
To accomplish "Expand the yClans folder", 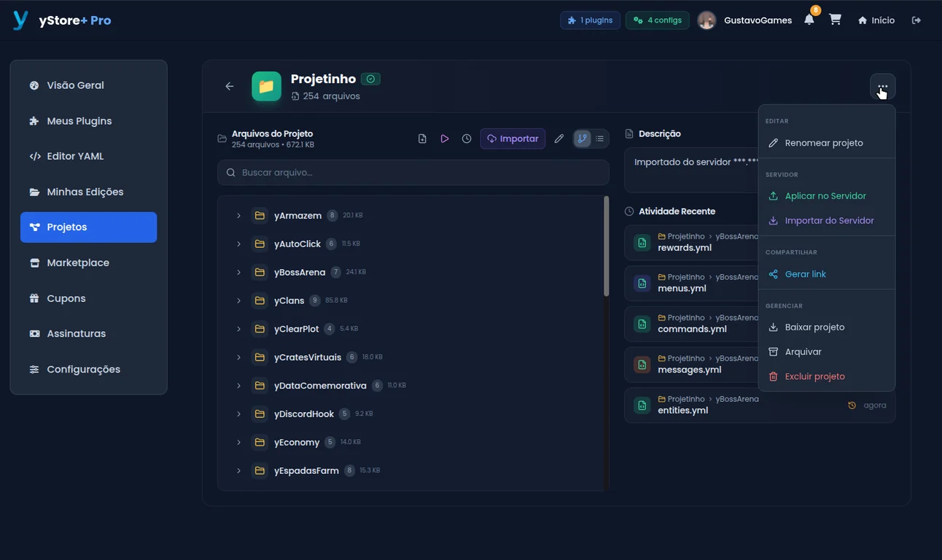I will click(238, 300).
